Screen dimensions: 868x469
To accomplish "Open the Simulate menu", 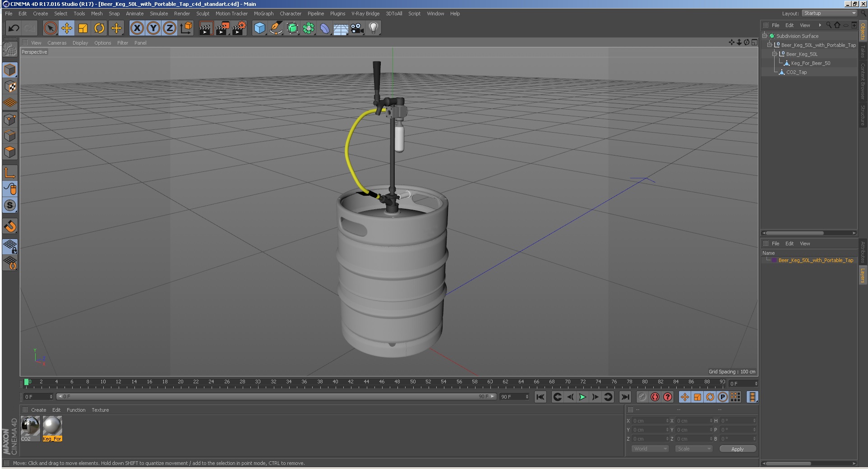I will [x=159, y=14].
